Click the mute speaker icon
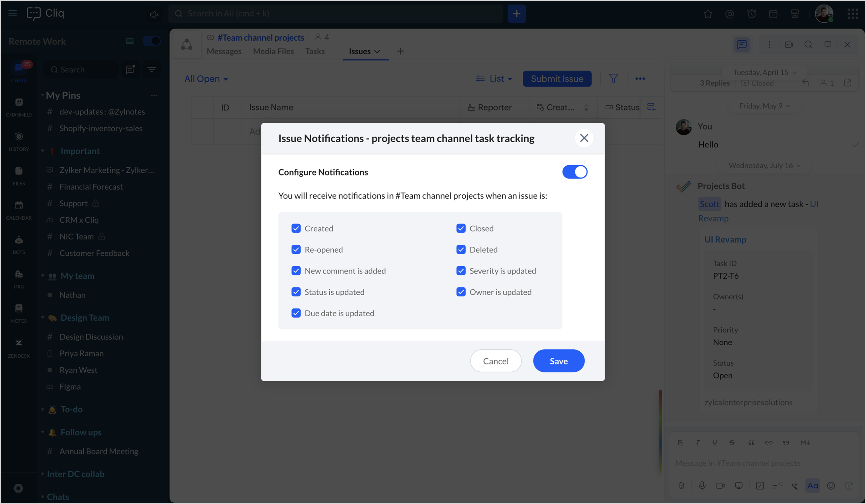This screenshot has height=504, width=866. (x=154, y=14)
